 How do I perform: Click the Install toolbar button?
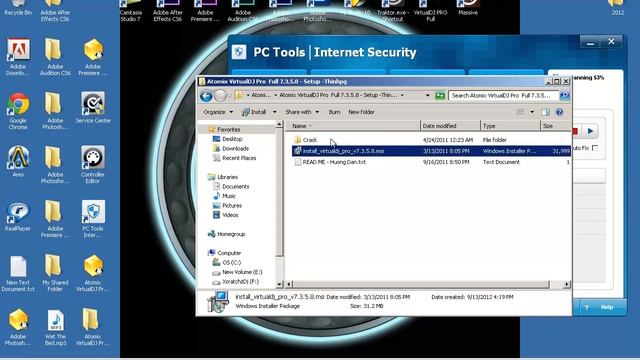[254, 112]
